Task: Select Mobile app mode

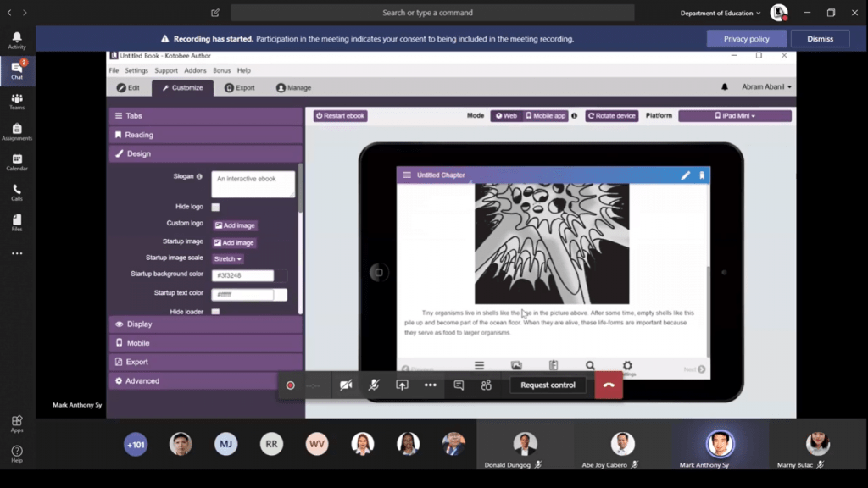Action: 545,115
